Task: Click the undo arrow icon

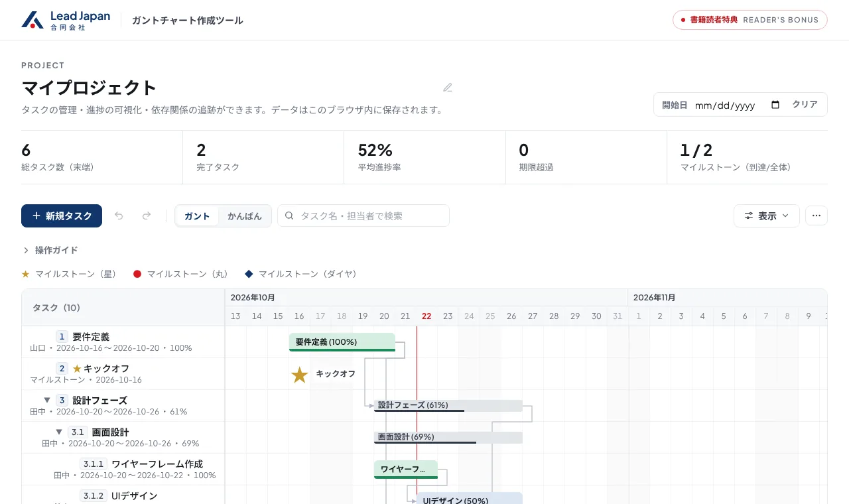Action: 119,216
